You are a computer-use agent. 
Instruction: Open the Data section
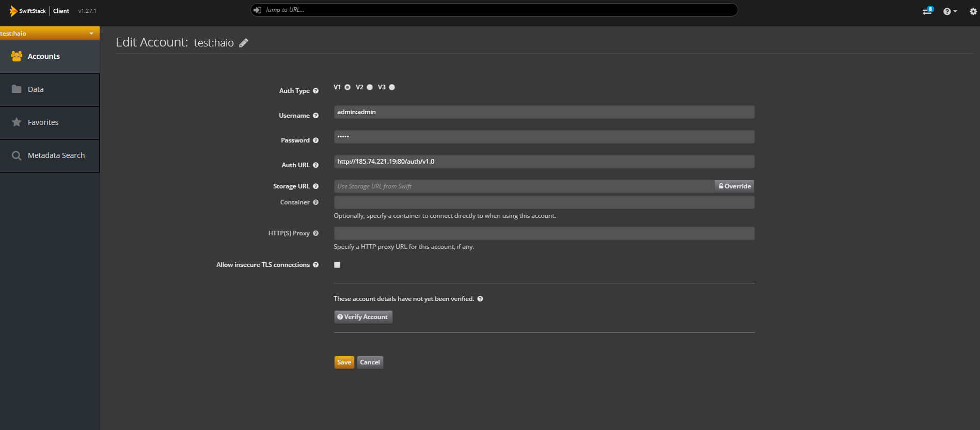[x=50, y=90]
